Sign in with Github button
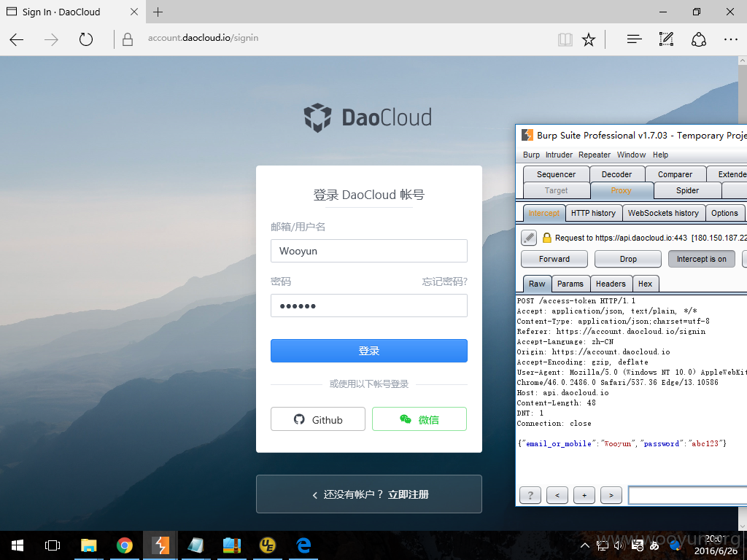This screenshot has height=560, width=747. pos(318,419)
